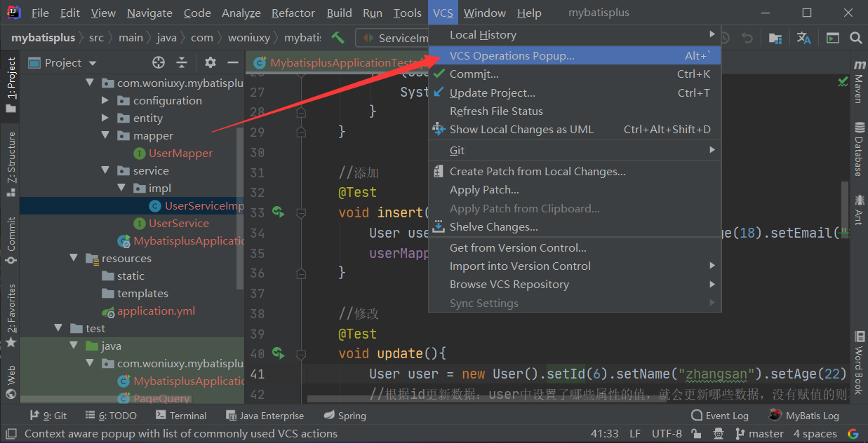Viewport: 868px width, 443px height.
Task: Open the MyBatis Log window
Action: click(x=804, y=416)
